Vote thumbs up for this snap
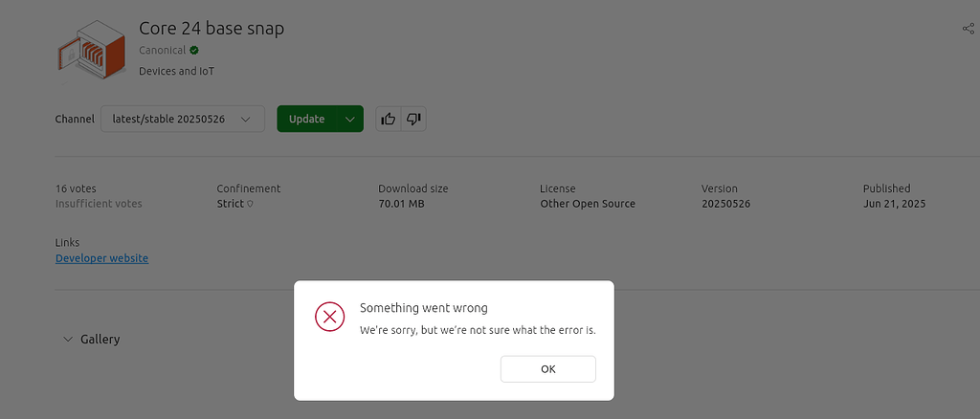This screenshot has height=419, width=980. click(x=389, y=119)
